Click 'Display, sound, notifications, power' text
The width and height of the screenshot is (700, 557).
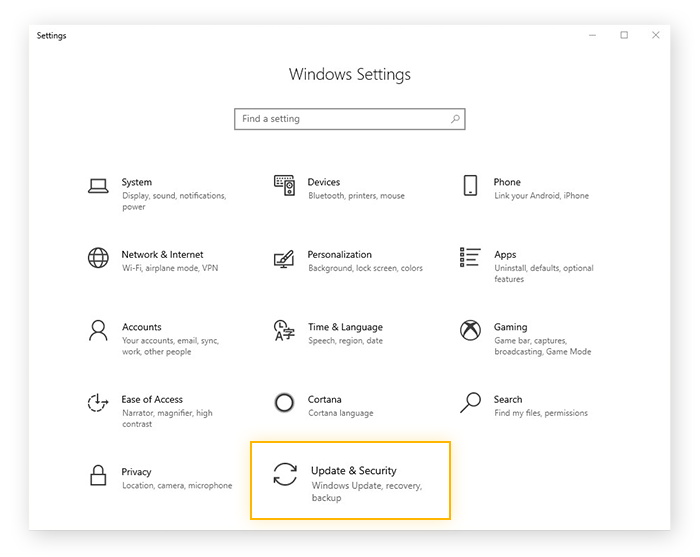[x=174, y=201]
